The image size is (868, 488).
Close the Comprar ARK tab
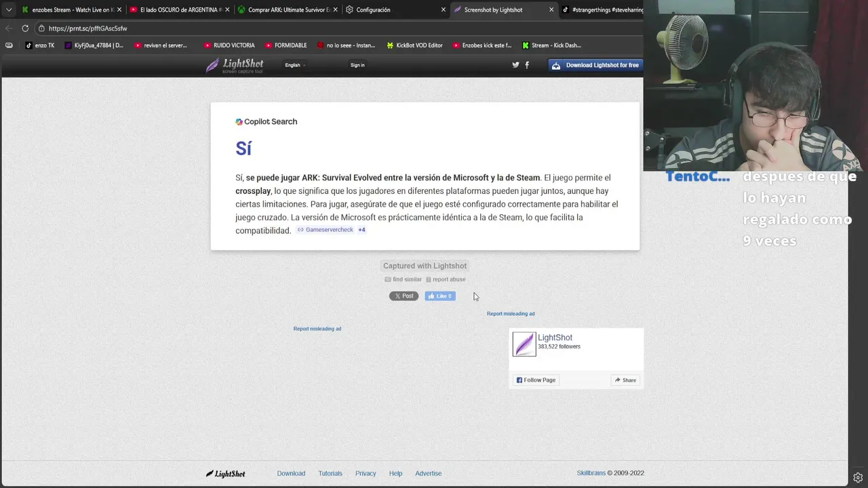[335, 9]
